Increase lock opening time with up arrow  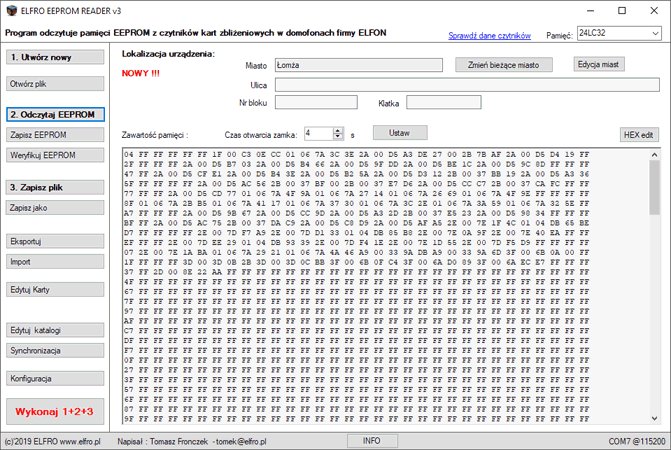(338, 130)
